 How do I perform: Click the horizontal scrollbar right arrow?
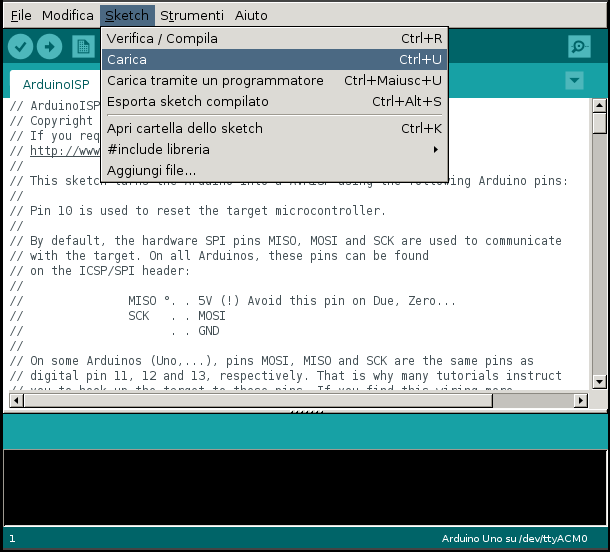tap(581, 400)
